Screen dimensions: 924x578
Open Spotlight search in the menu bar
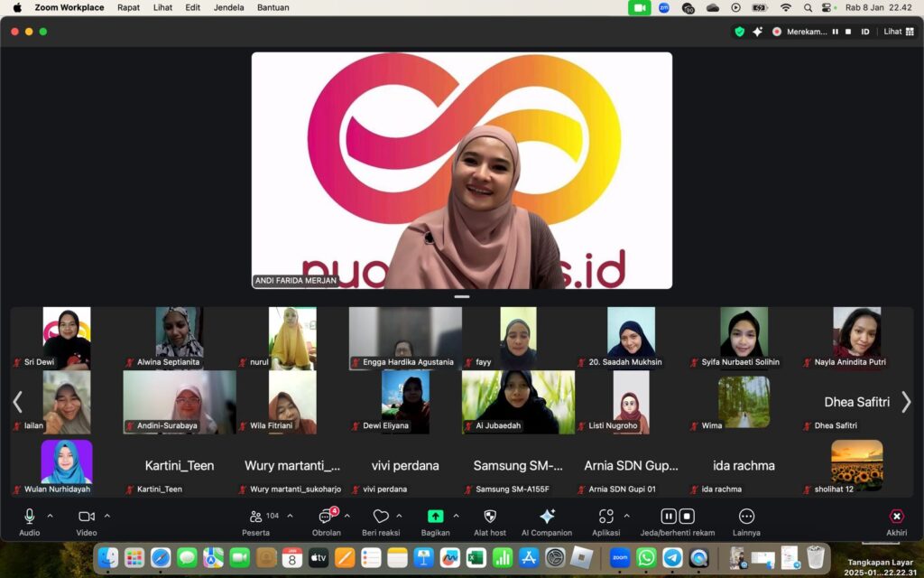point(808,7)
